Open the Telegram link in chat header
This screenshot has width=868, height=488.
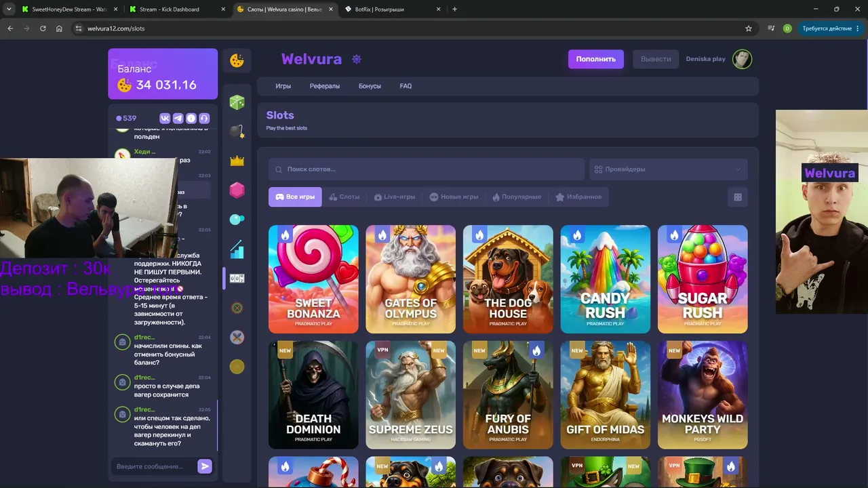178,118
